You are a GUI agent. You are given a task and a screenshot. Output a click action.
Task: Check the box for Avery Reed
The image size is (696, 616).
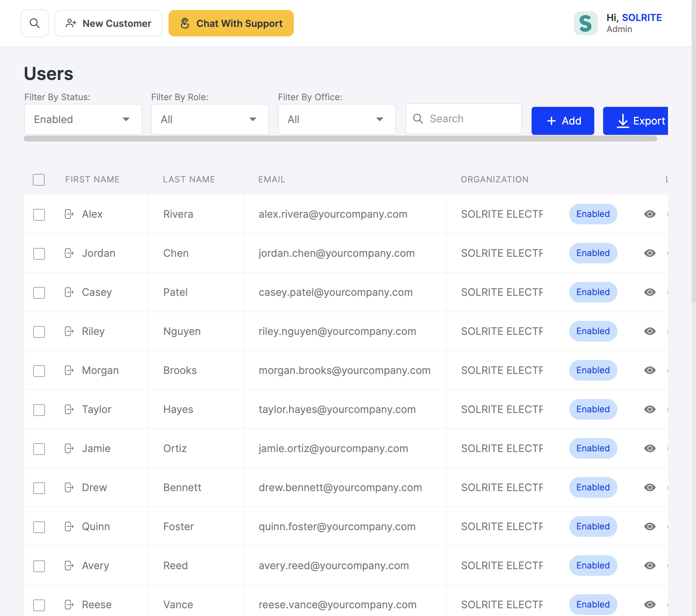tap(39, 566)
